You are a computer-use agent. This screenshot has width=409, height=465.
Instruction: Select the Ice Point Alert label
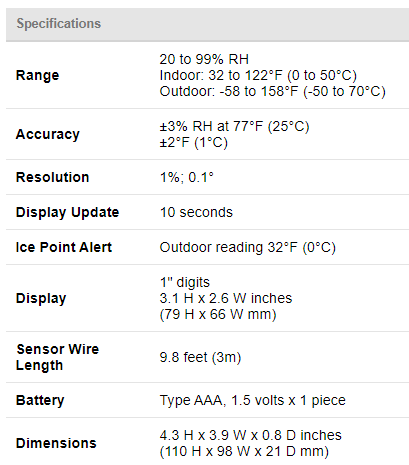pyautogui.click(x=64, y=247)
